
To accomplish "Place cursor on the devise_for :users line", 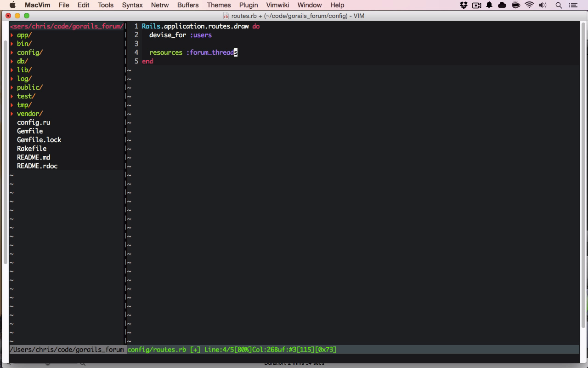I will pos(180,35).
